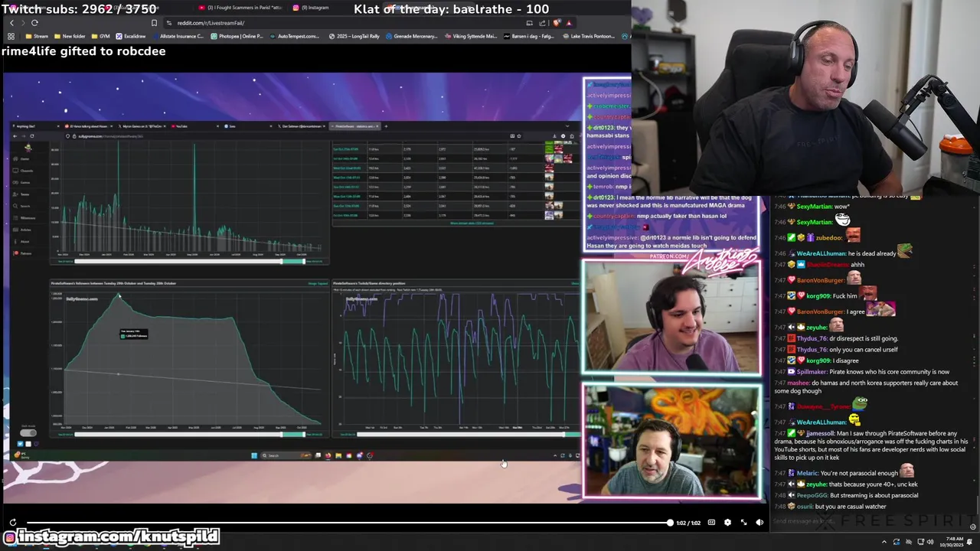Open the Excalidraw bookmark

click(x=130, y=36)
